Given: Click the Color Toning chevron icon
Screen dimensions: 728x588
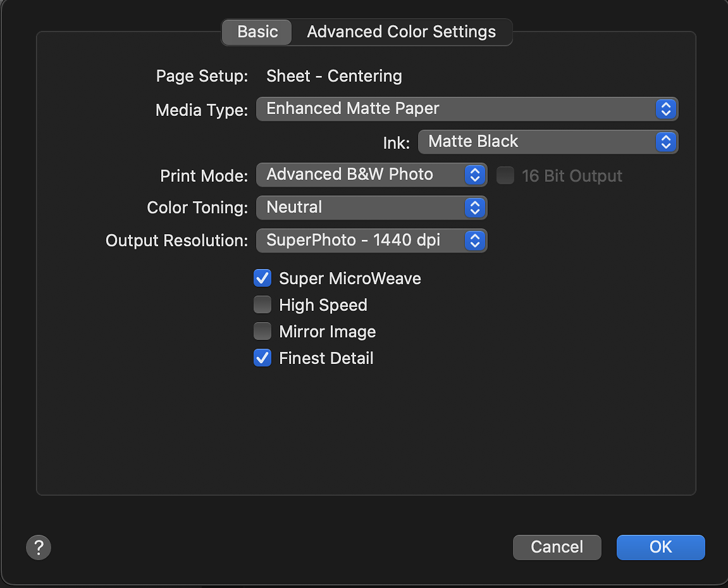Looking at the screenshot, I should tap(475, 208).
